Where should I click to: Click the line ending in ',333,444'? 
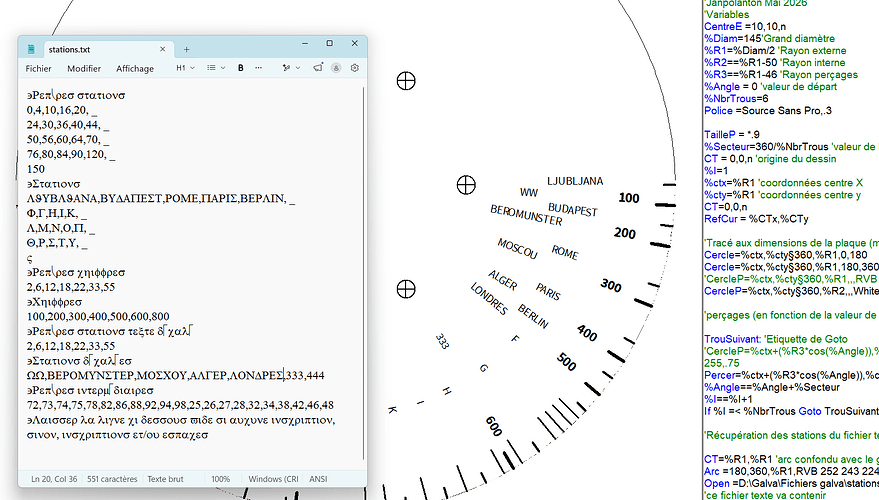pyautogui.click(x=175, y=375)
